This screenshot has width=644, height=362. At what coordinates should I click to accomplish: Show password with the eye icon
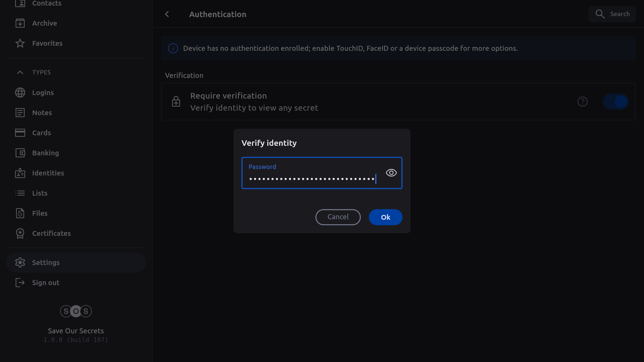(x=391, y=173)
